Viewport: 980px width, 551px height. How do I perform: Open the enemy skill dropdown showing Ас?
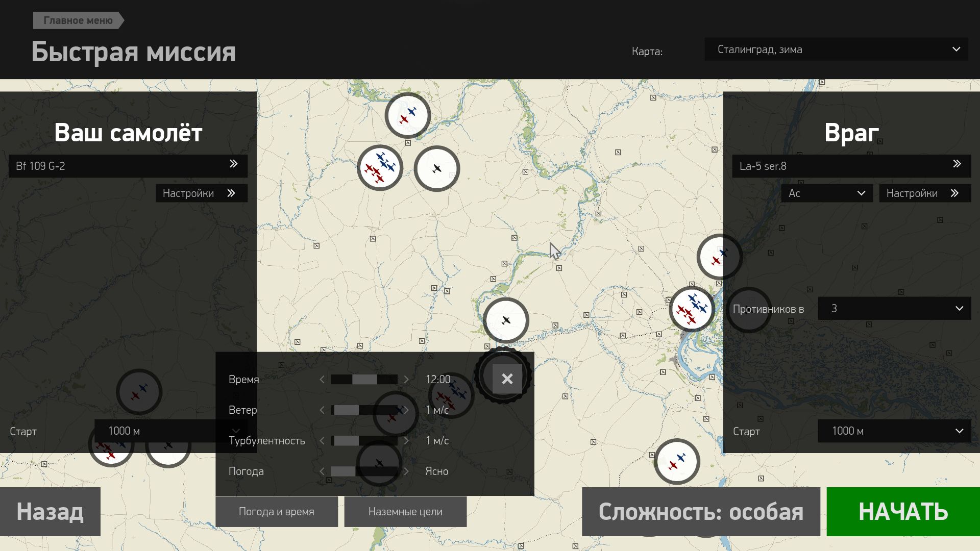point(827,193)
